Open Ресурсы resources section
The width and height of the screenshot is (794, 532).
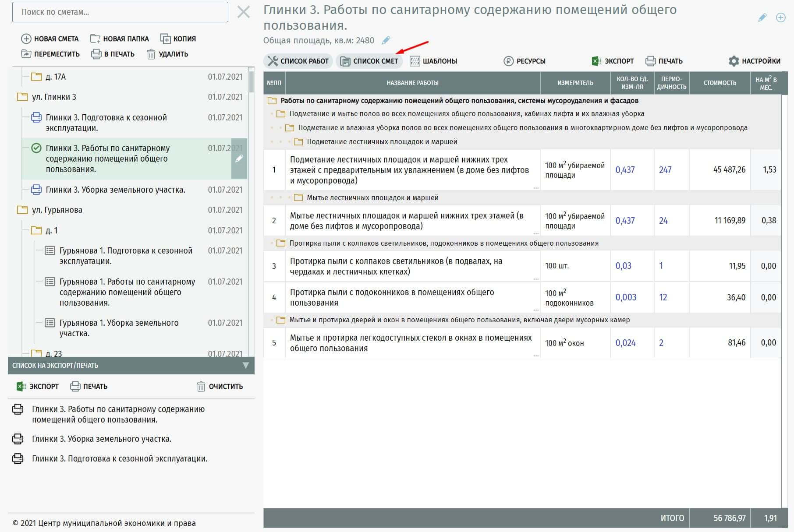pos(525,61)
